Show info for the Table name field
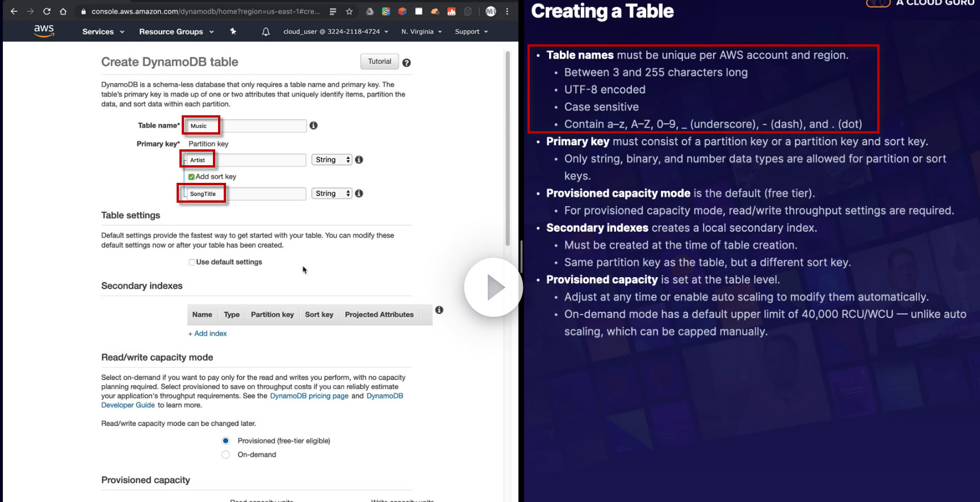980x502 pixels. click(x=313, y=125)
